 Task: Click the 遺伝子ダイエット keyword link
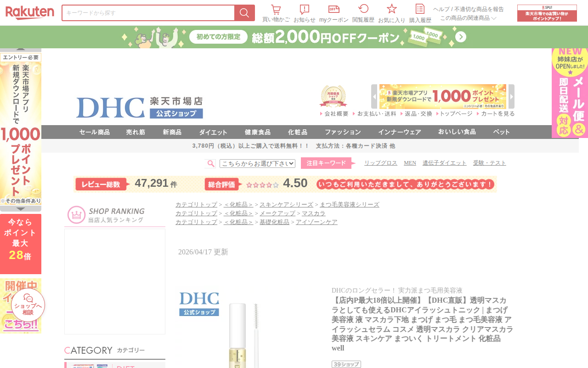pyautogui.click(x=445, y=163)
